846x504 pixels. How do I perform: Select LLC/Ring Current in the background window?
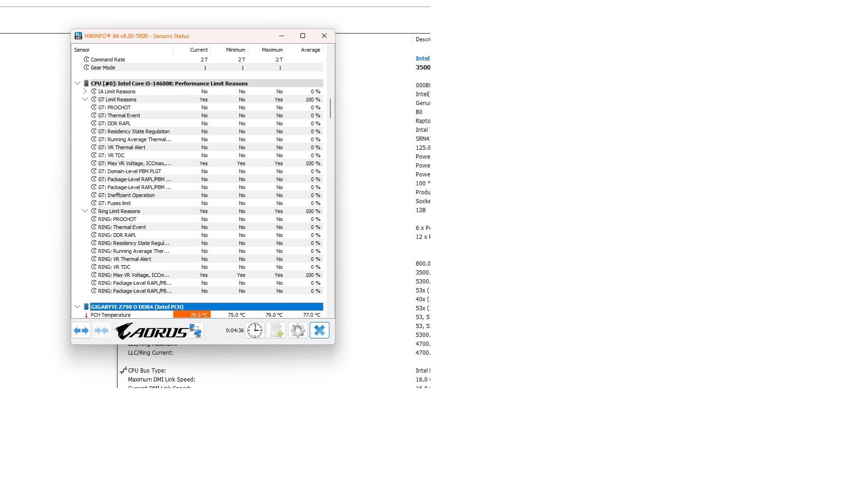(x=151, y=353)
